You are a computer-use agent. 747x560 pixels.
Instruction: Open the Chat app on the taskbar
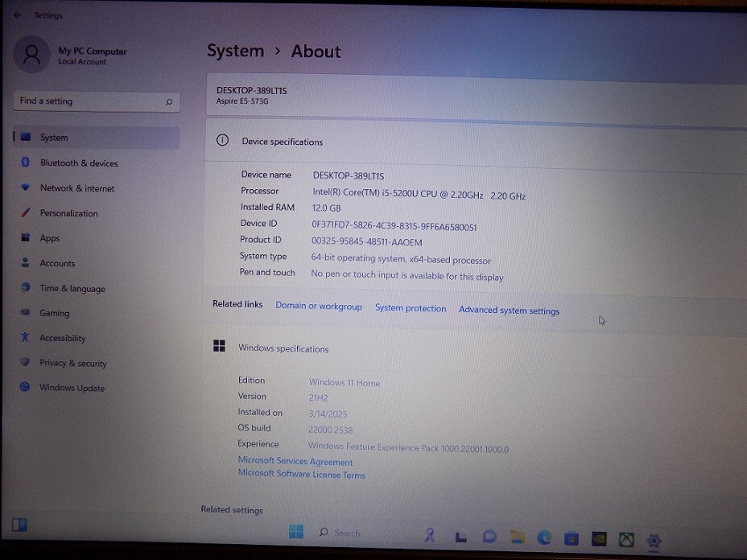tap(489, 537)
